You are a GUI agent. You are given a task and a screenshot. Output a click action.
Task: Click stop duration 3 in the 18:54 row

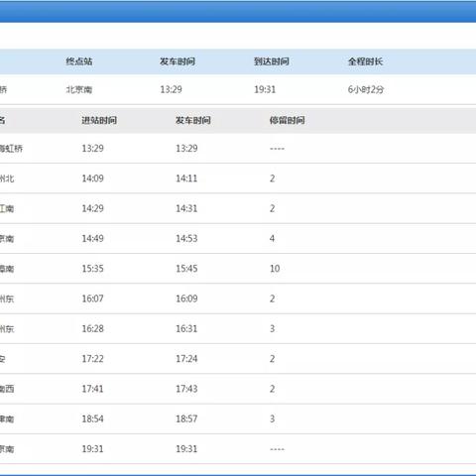point(272,419)
